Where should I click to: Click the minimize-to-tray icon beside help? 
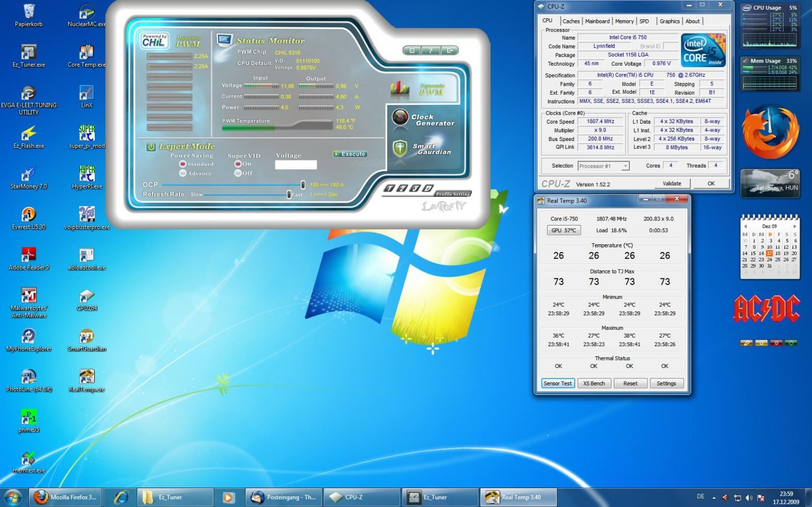click(x=412, y=50)
